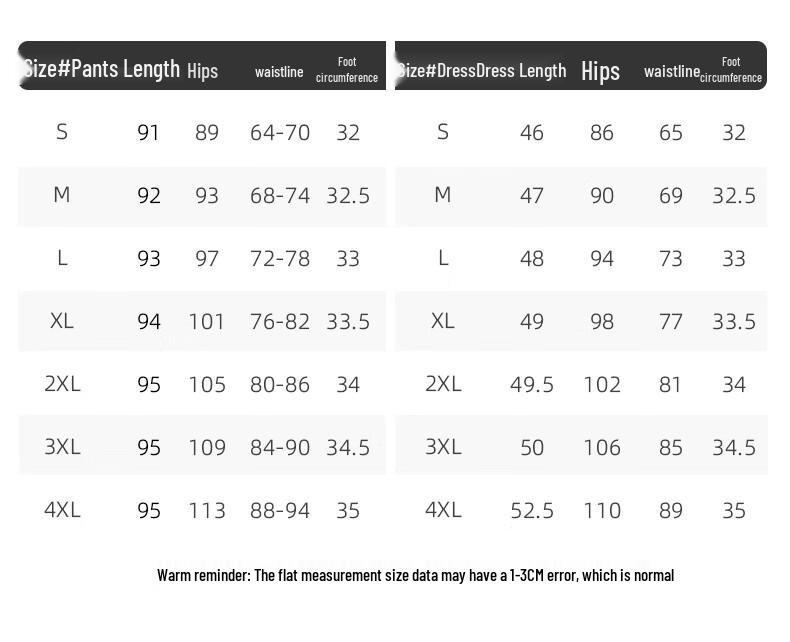Click the pants waistline value 72-78

click(280, 259)
